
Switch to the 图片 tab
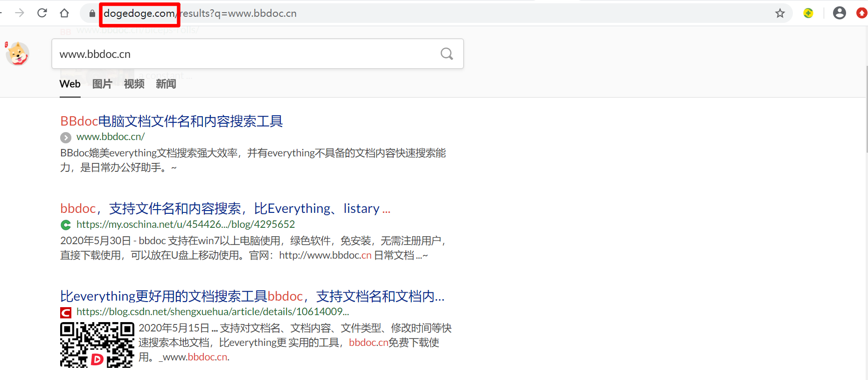102,84
